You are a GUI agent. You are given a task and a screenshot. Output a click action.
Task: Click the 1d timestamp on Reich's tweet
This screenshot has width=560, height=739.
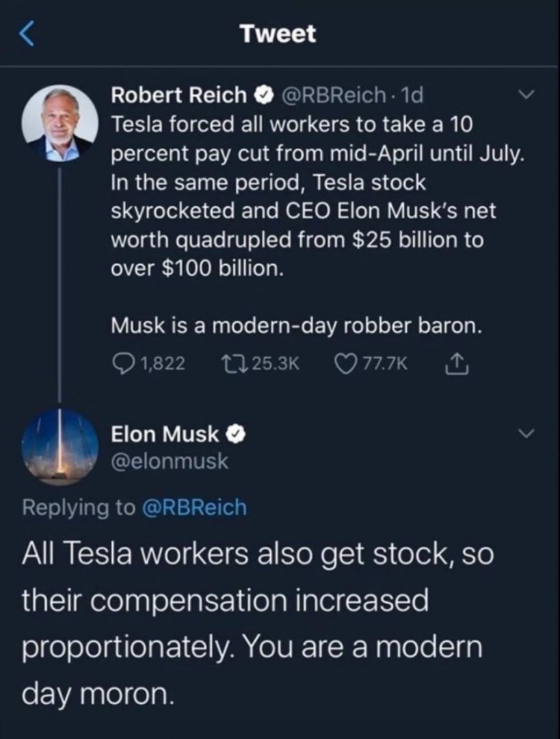[x=412, y=95]
